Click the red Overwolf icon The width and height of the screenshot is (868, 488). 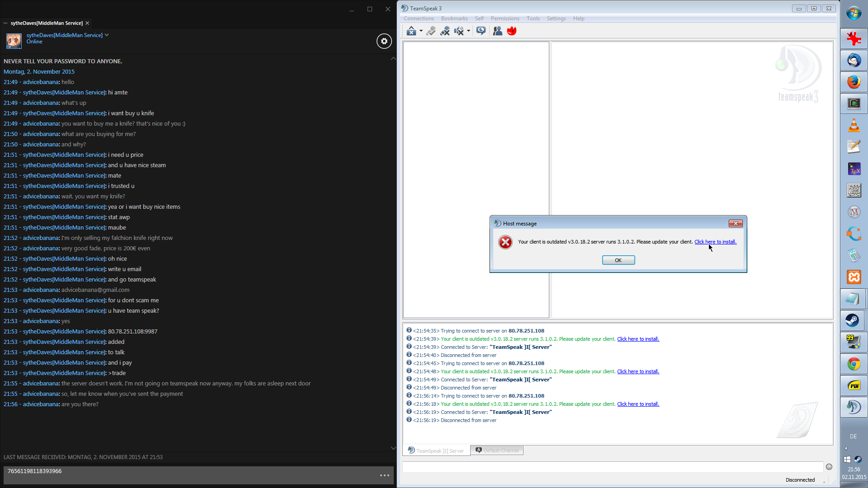coord(512,31)
